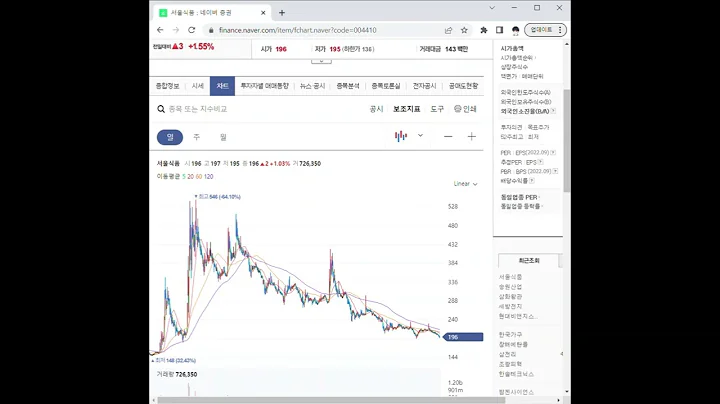The width and height of the screenshot is (720, 404).
Task: Click the chart search magnifier icon
Action: (x=161, y=109)
